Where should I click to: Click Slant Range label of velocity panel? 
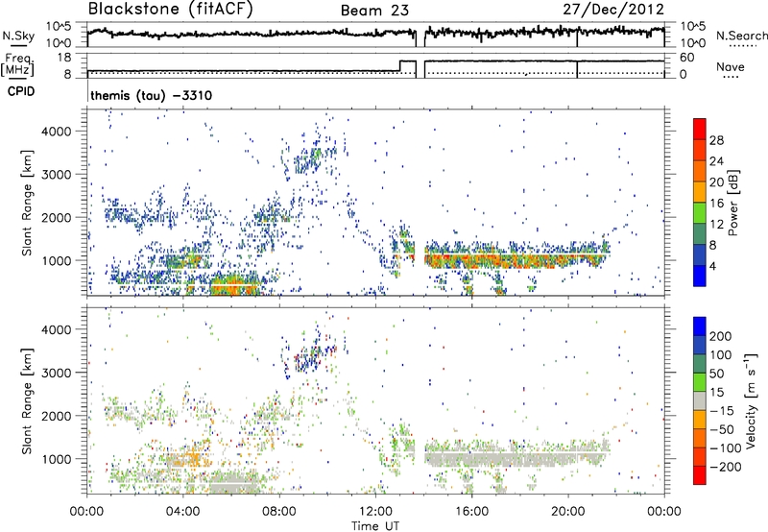click(27, 401)
